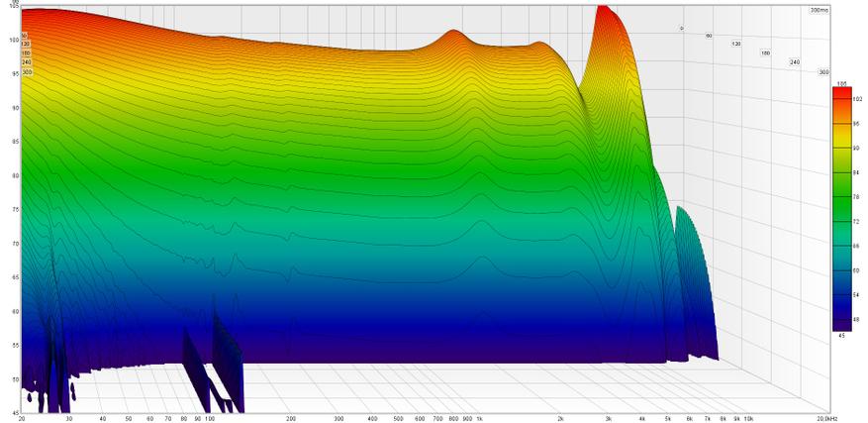The image size is (868, 423).
Task: Click the 120 time marker on right grid
Action: (735, 44)
